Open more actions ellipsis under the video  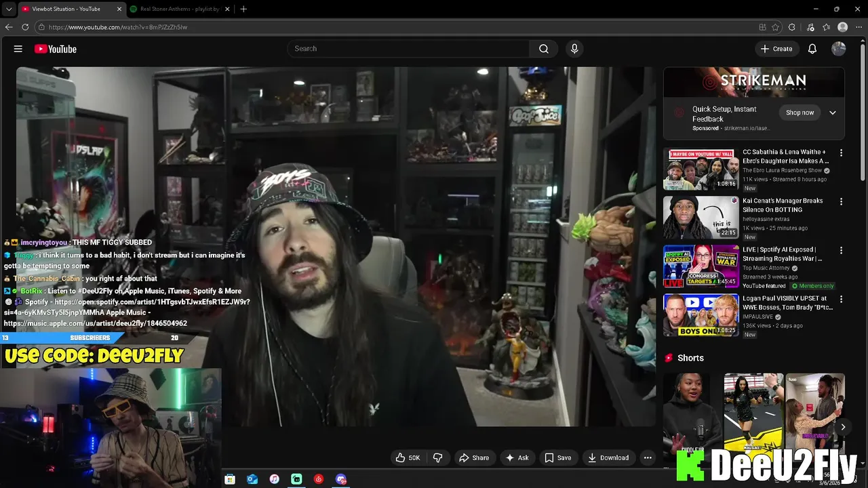coord(648,457)
